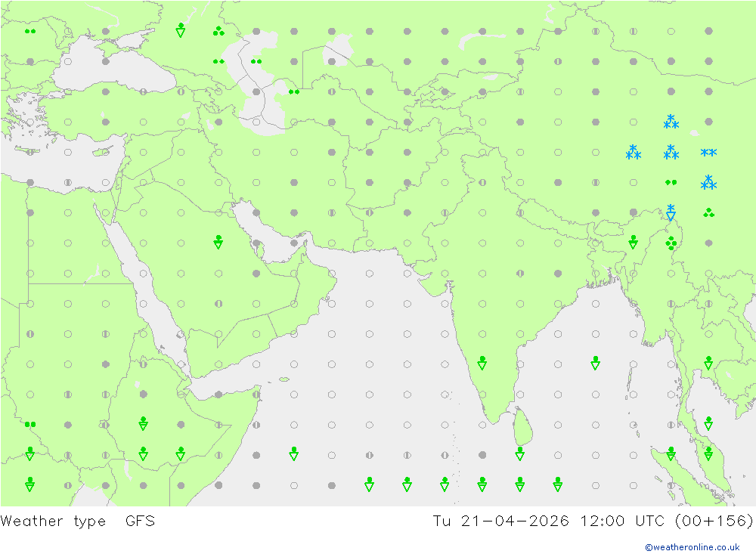756x554 pixels.
Task: Click the green shower symbol over Saudi Arabia
Action: coord(218,242)
